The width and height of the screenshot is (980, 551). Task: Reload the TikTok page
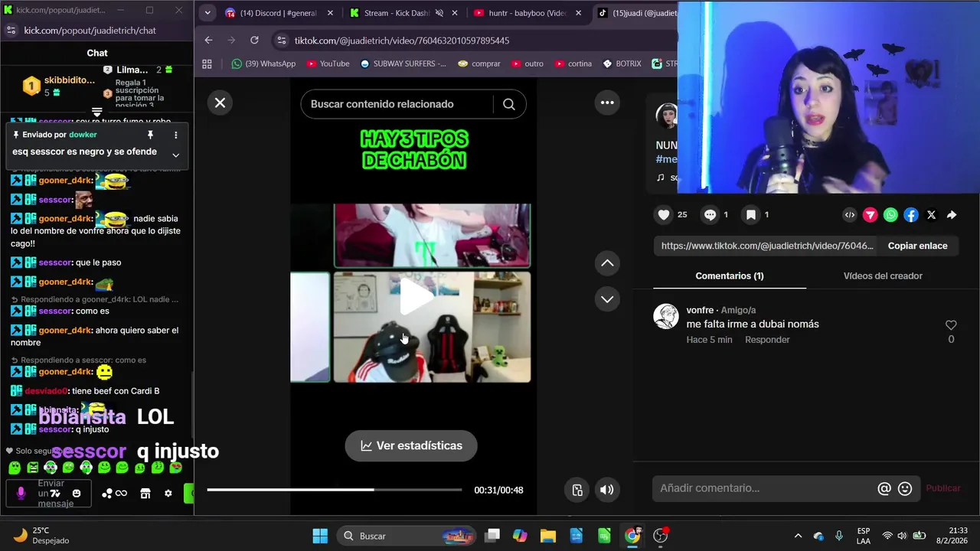(x=254, y=40)
